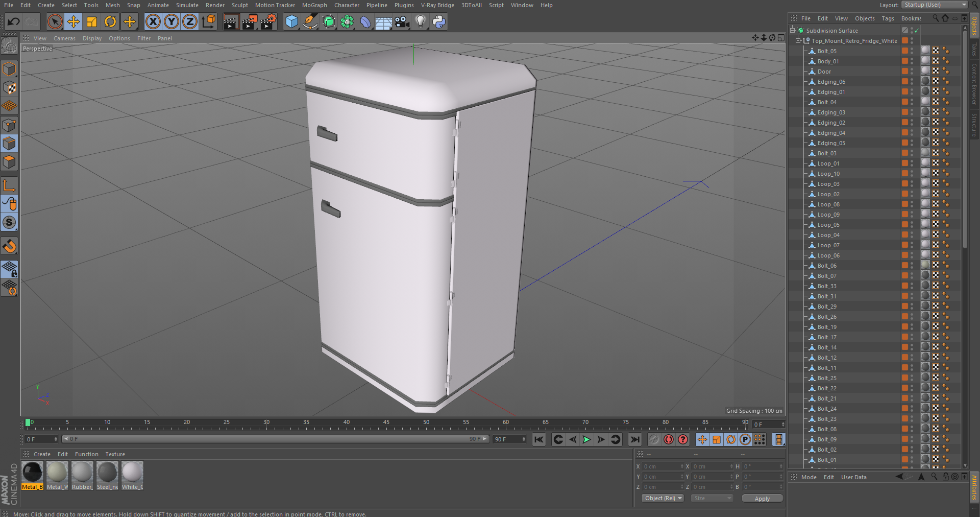
Task: Open the Object (Rel) dropdown
Action: 663,498
